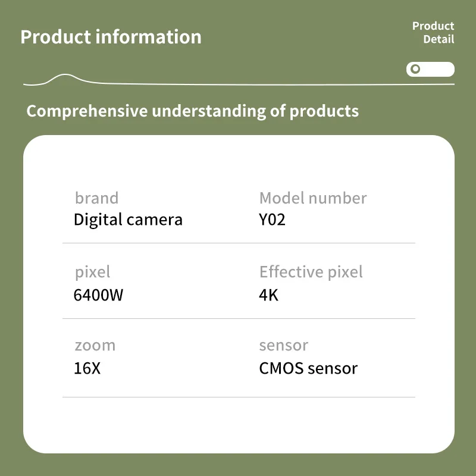The image size is (476, 476).
Task: Click the Effective pixel label
Action: point(311,272)
